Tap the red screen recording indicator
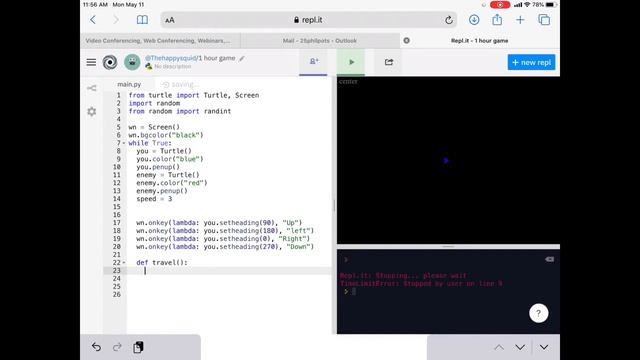The width and height of the screenshot is (640, 360). [500, 5]
